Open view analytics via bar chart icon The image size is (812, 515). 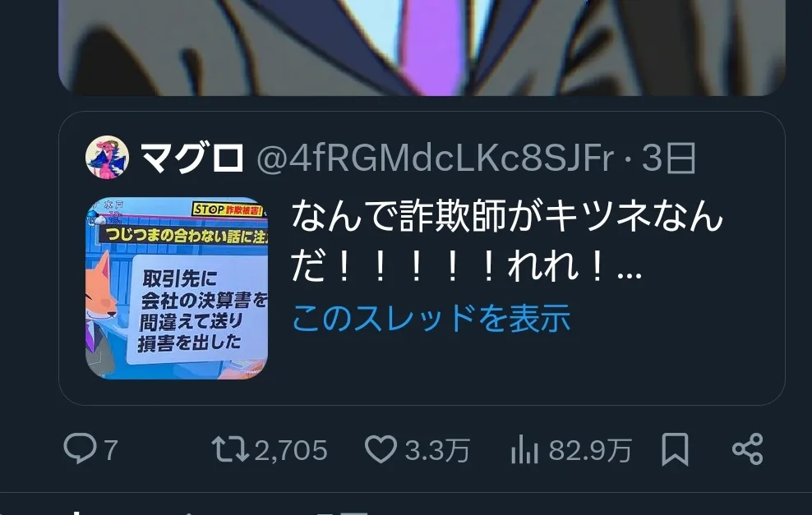point(524,449)
